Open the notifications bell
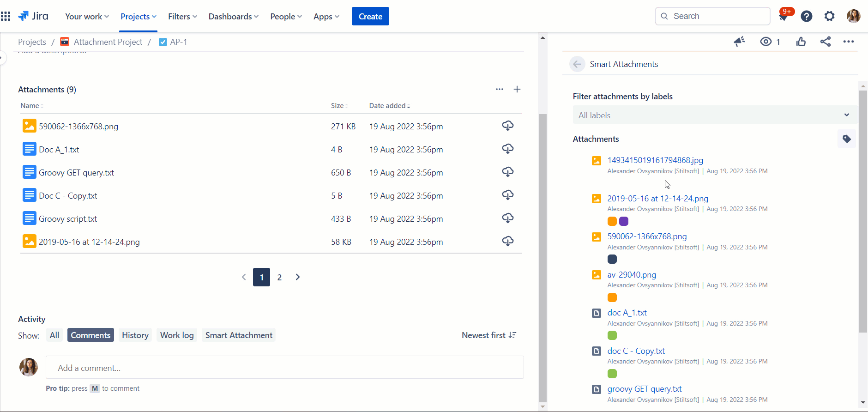Image resolution: width=868 pixels, height=412 pixels. point(783,17)
